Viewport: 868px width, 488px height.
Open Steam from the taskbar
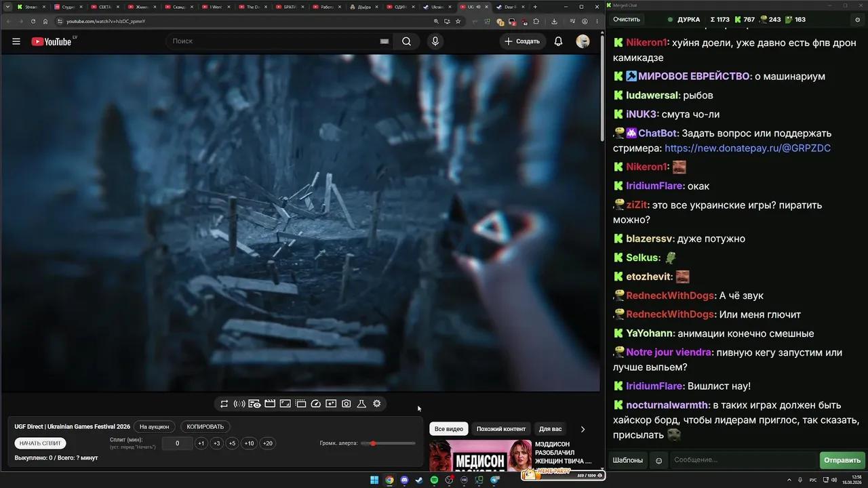coord(419,480)
